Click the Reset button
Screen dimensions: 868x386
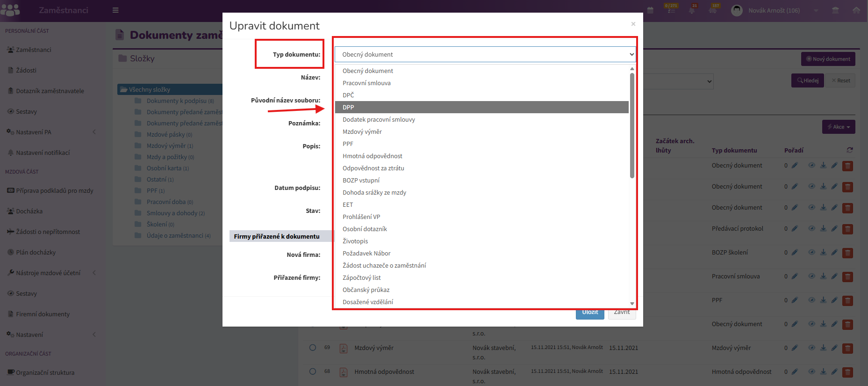point(841,80)
